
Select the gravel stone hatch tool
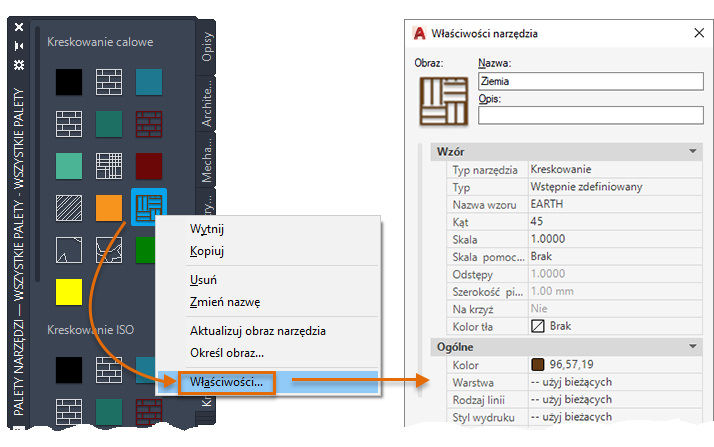[109, 249]
